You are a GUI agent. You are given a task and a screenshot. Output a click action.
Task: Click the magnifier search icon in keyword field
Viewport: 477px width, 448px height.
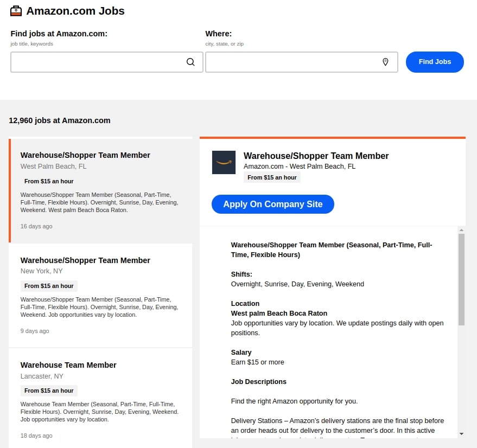pyautogui.click(x=190, y=62)
